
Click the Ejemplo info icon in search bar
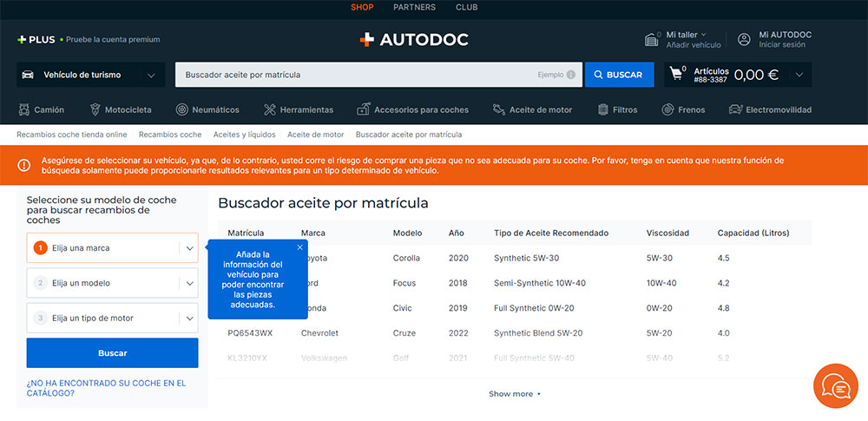[x=570, y=75]
